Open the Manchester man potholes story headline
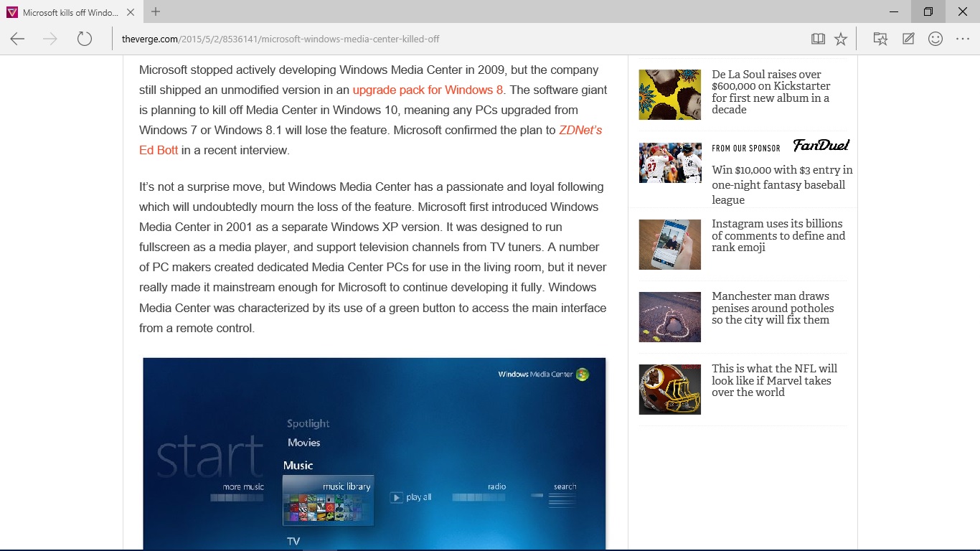Viewport: 980px width, 551px height. tap(773, 308)
